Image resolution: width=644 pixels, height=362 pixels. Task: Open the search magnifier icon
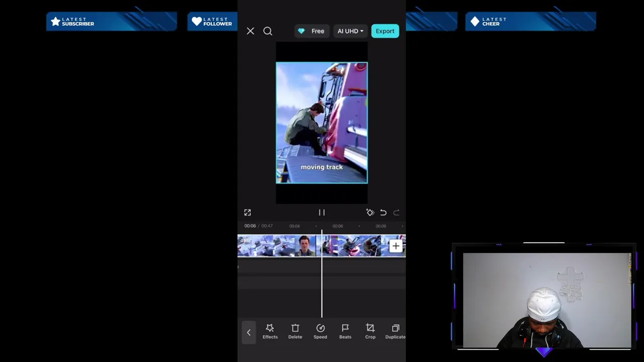268,31
